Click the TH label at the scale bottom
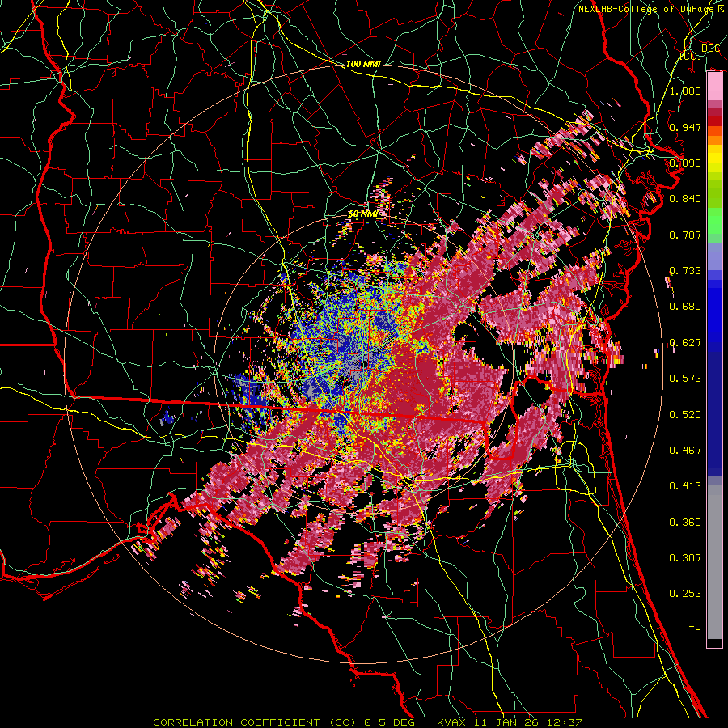Screen dimensions: 728x728 (x=695, y=630)
